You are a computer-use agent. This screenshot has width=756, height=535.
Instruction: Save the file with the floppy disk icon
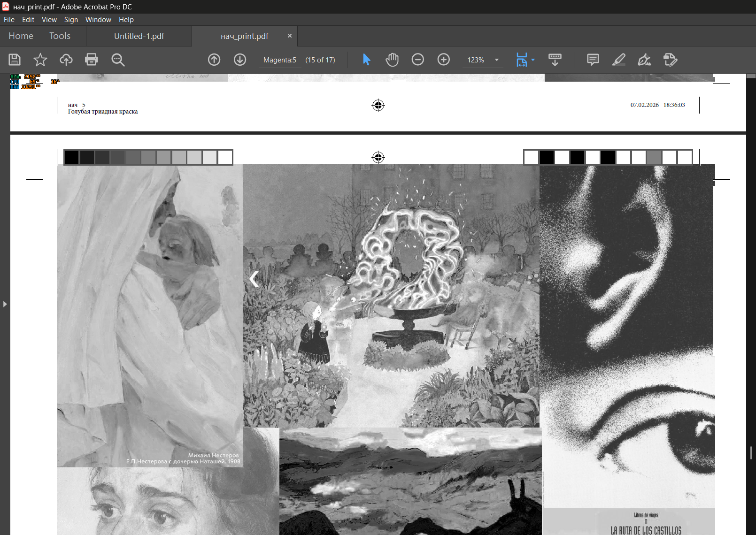(15, 60)
